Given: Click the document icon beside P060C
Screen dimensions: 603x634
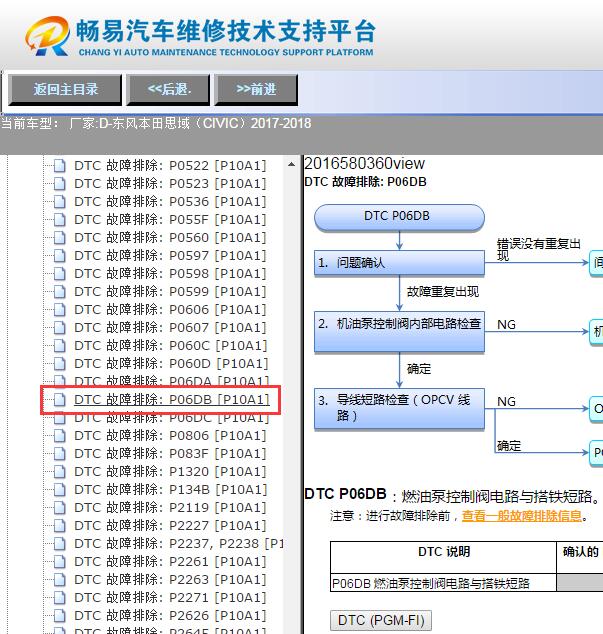Looking at the screenshot, I should coord(59,346).
